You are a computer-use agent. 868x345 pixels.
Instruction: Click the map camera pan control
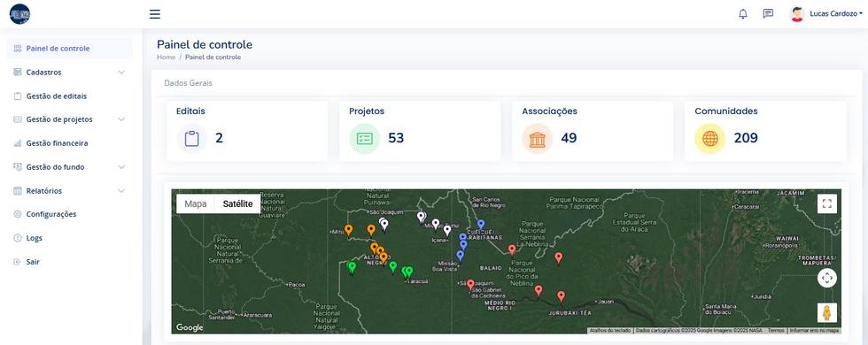point(827,278)
